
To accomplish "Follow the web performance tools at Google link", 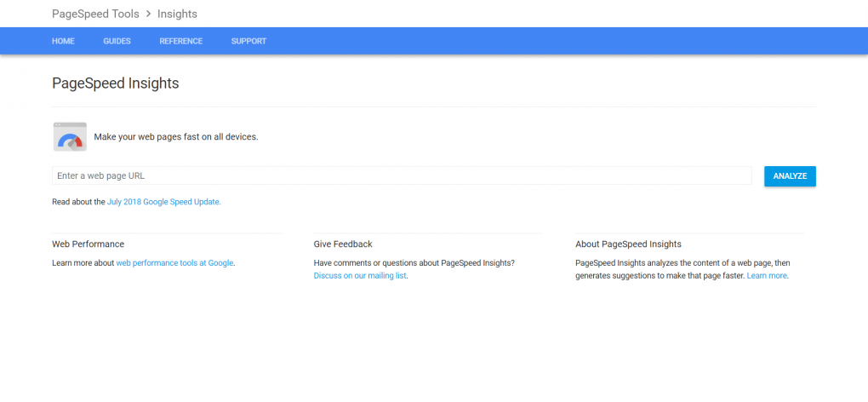I will [x=175, y=263].
